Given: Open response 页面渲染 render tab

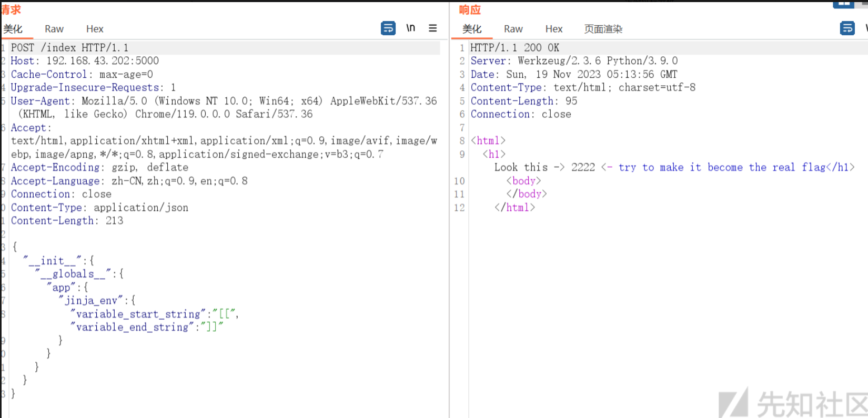Looking at the screenshot, I should click(603, 29).
